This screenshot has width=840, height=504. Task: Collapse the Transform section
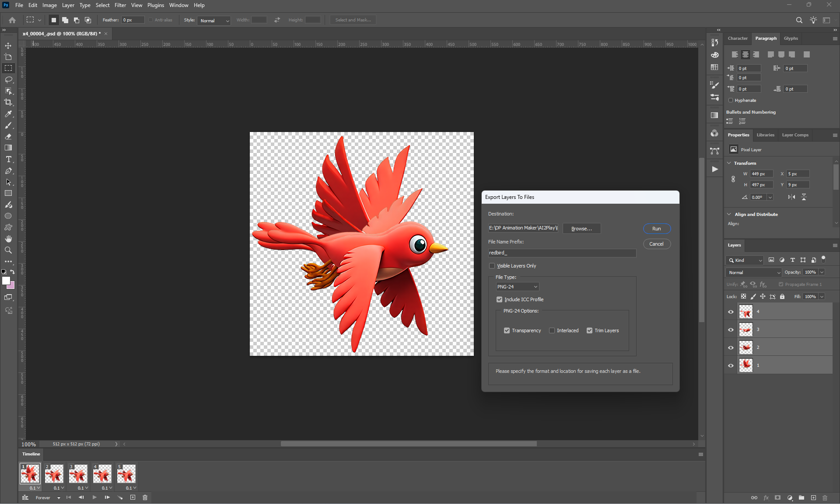click(729, 163)
